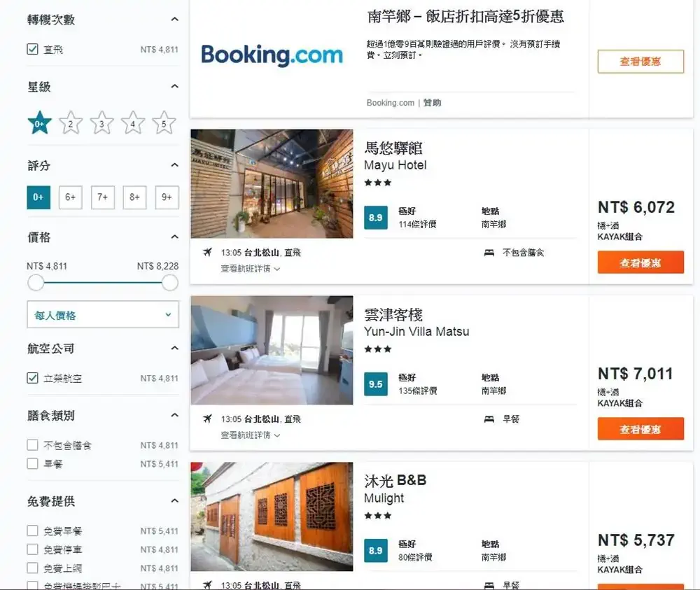Select the 3-star rating filter

[101, 124]
